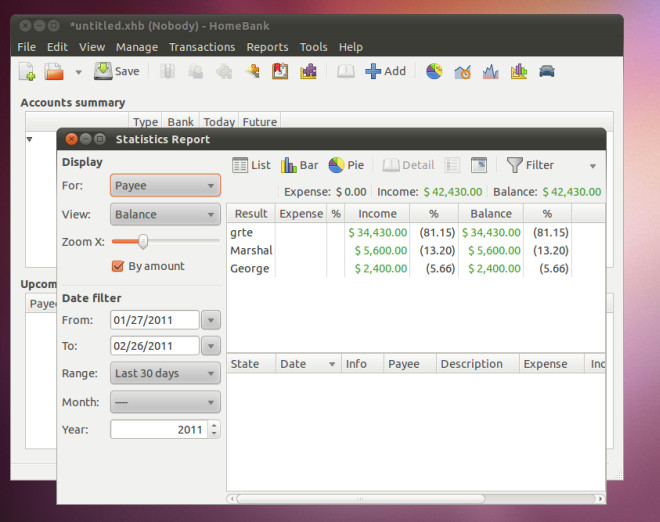Click the horizontal scrollbar in detail list
Screen dimensions: 660x522
360,499
